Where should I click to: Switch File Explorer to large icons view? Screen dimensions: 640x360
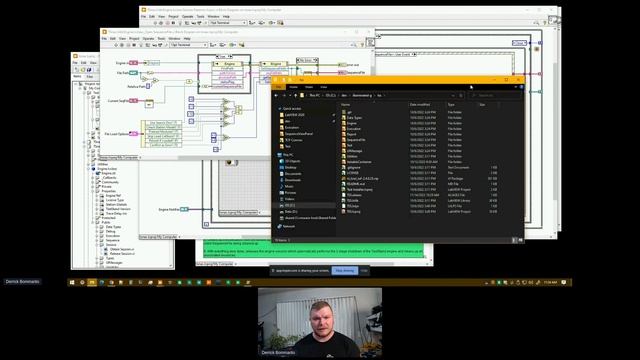point(520,240)
